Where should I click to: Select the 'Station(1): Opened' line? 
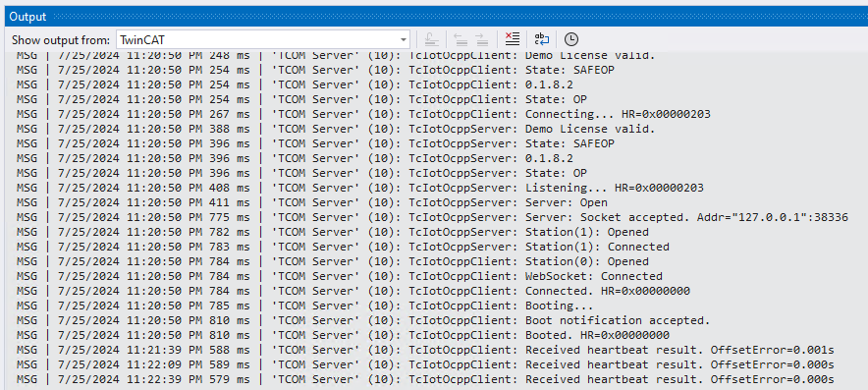(x=333, y=232)
